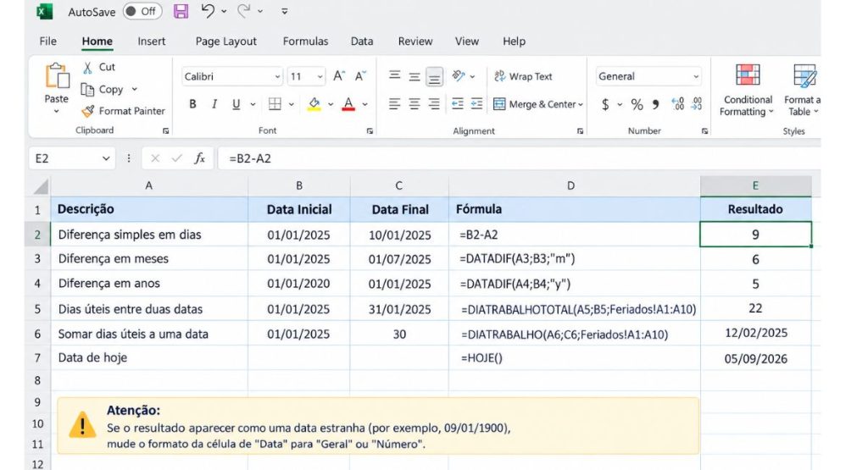The height and width of the screenshot is (470, 868).
Task: Click the Align Left icon
Action: [394, 103]
